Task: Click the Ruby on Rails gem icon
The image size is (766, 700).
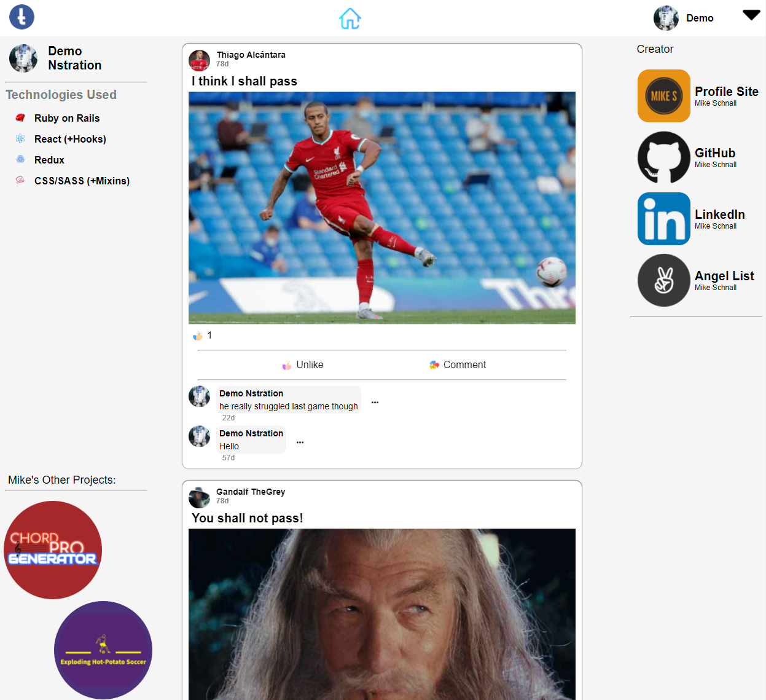Action: coord(20,118)
